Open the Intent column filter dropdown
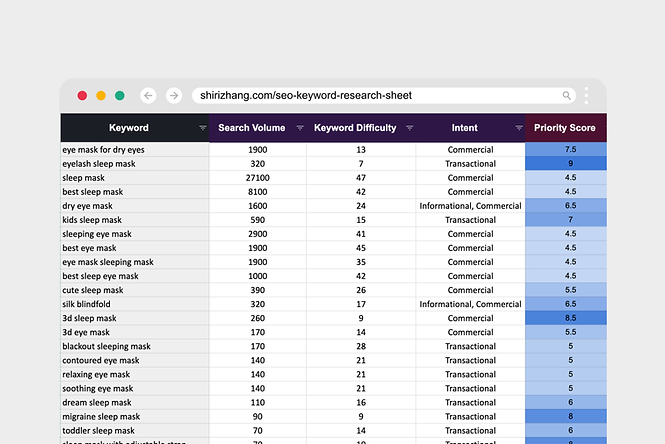Image resolution: width=665 pixels, height=444 pixels. (519, 128)
